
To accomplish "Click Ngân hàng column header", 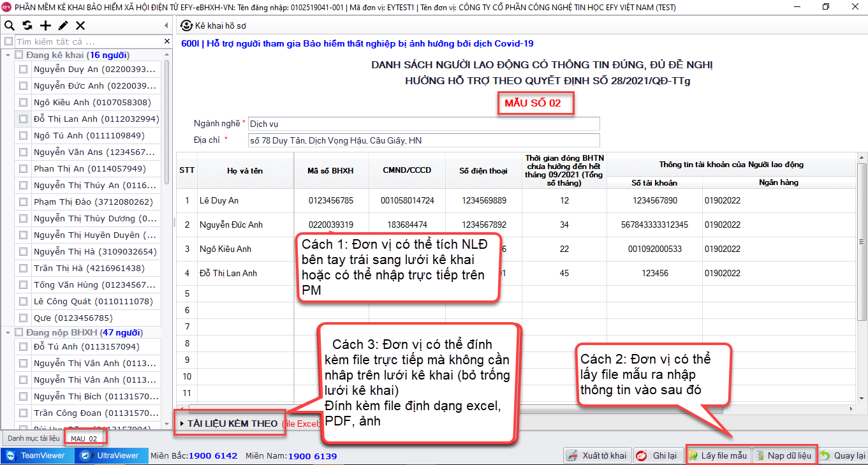I will coord(779,183).
